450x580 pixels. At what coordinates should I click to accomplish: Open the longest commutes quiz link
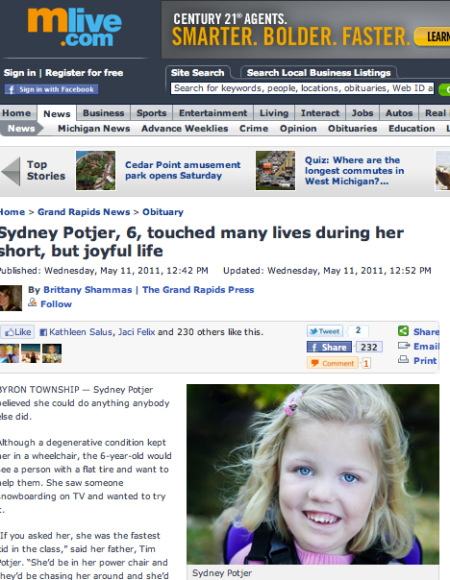(354, 171)
